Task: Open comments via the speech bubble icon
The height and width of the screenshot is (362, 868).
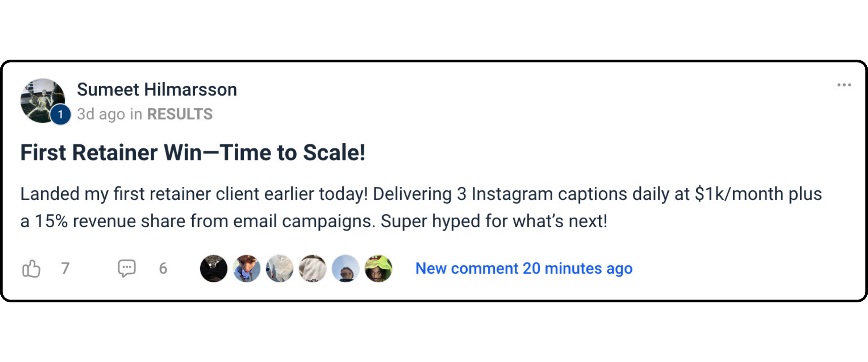Action: coord(127,268)
